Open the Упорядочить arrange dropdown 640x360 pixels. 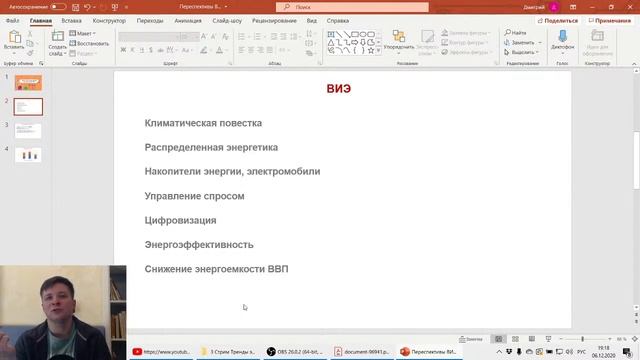[x=399, y=42]
